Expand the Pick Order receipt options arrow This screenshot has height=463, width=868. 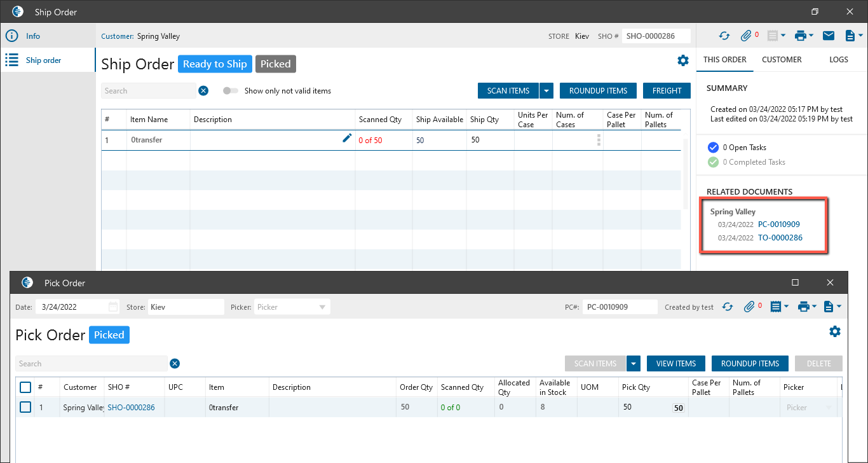click(786, 307)
